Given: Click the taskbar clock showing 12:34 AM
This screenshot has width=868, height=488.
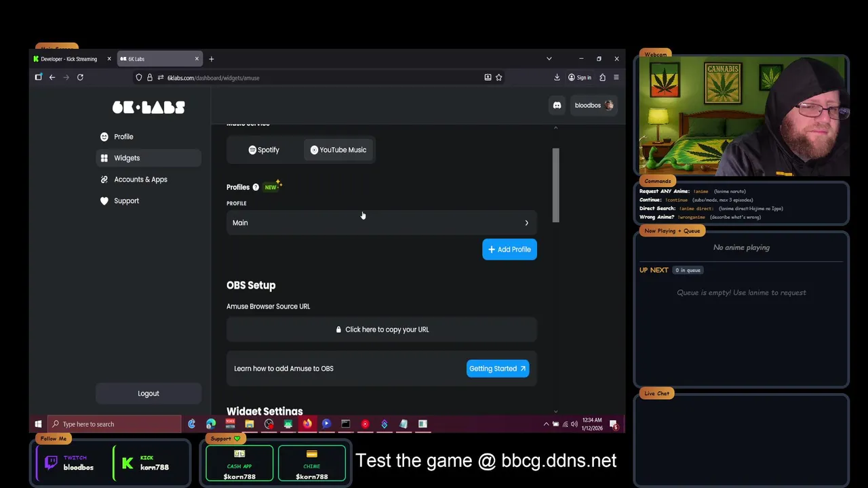Looking at the screenshot, I should point(592,424).
